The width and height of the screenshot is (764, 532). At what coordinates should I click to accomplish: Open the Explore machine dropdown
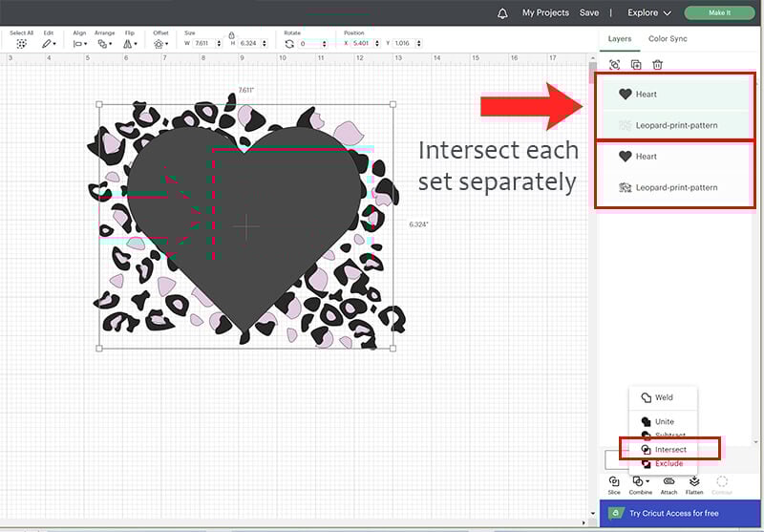tap(649, 13)
